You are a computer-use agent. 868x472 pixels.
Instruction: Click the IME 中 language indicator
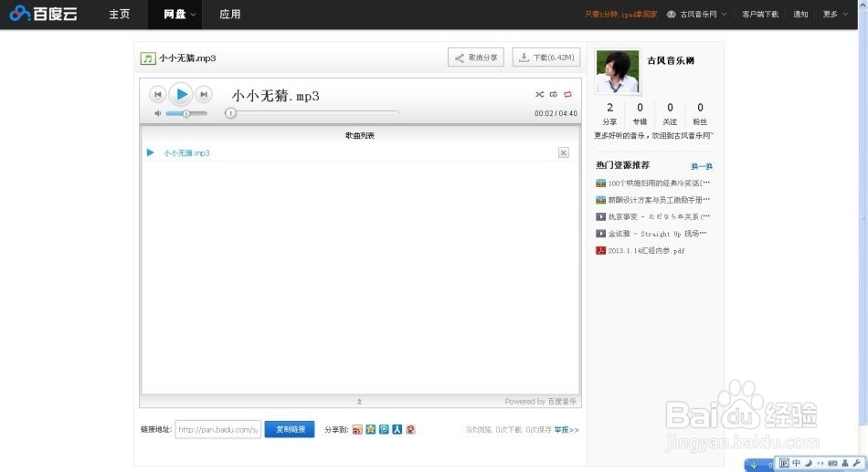click(796, 464)
